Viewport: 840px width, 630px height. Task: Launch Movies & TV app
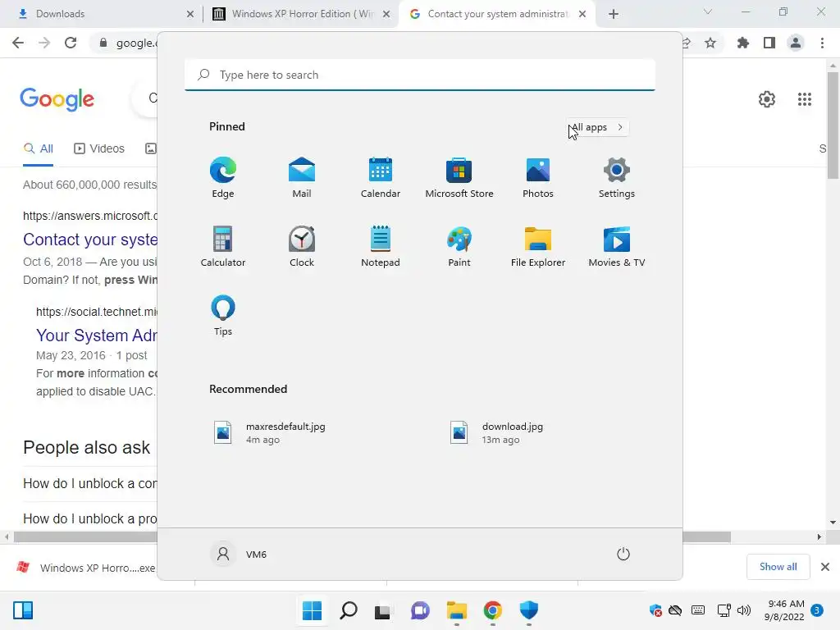(x=617, y=246)
